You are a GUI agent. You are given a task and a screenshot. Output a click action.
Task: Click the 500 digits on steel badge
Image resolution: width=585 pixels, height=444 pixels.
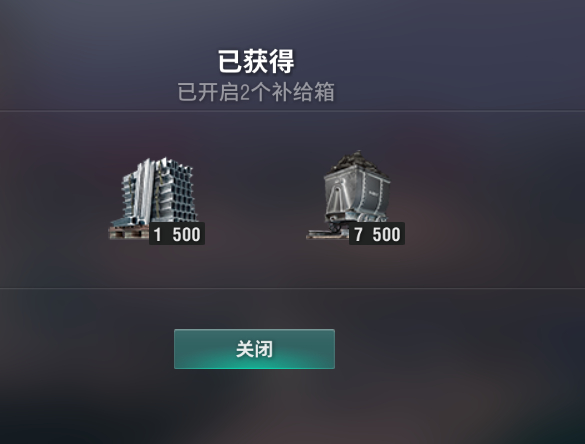pos(187,234)
